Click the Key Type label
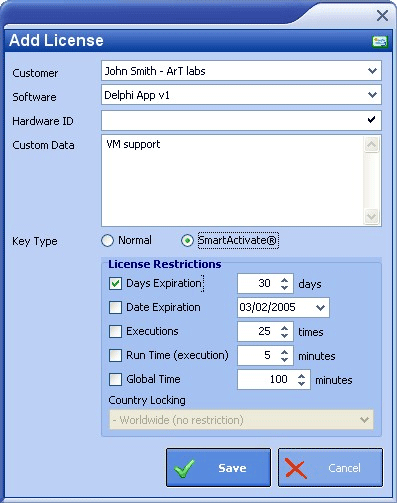The image size is (397, 503). coord(35,241)
